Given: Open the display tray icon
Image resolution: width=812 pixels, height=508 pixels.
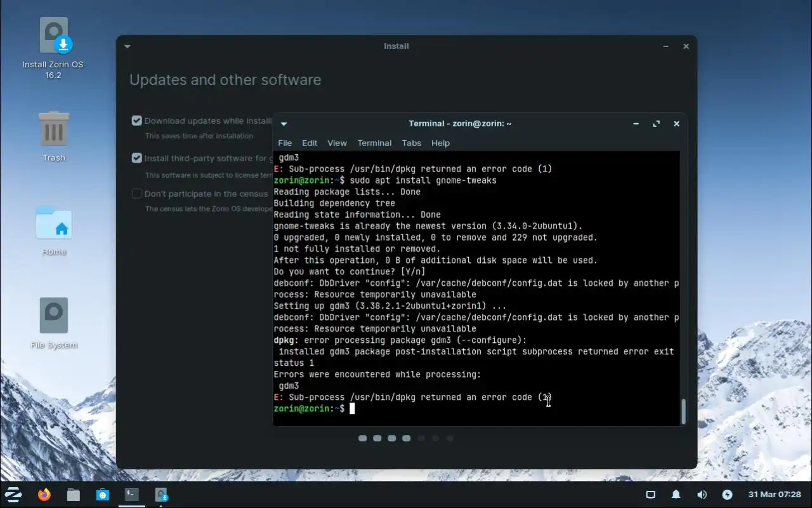Looking at the screenshot, I should pos(651,495).
